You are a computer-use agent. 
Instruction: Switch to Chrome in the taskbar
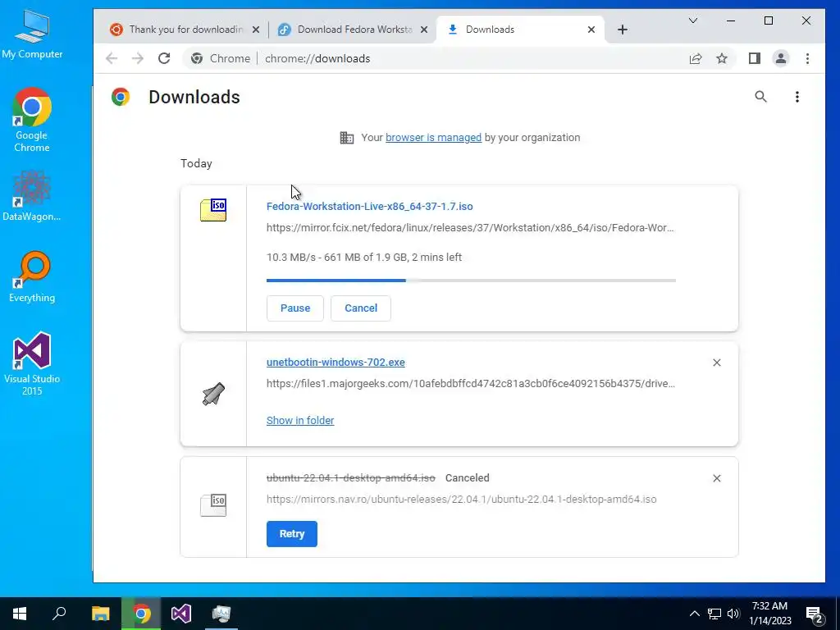pyautogui.click(x=141, y=614)
